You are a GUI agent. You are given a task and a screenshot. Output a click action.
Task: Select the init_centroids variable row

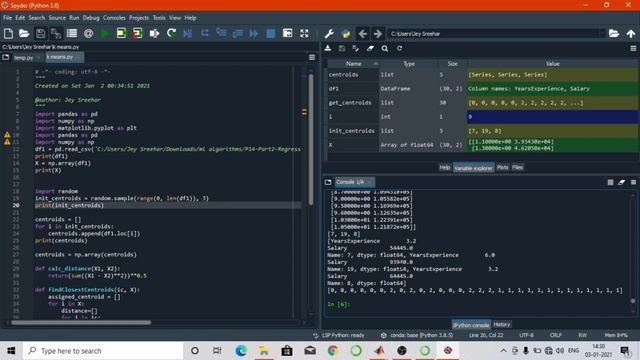(482, 131)
